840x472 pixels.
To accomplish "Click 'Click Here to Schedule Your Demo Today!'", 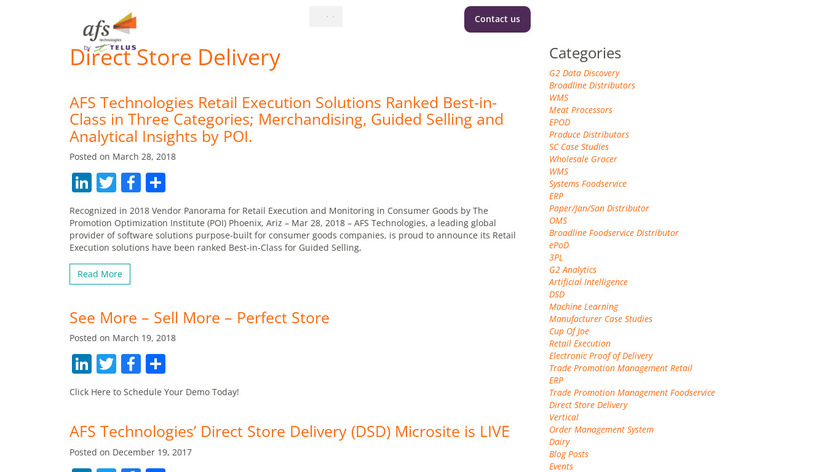I will 154,392.
